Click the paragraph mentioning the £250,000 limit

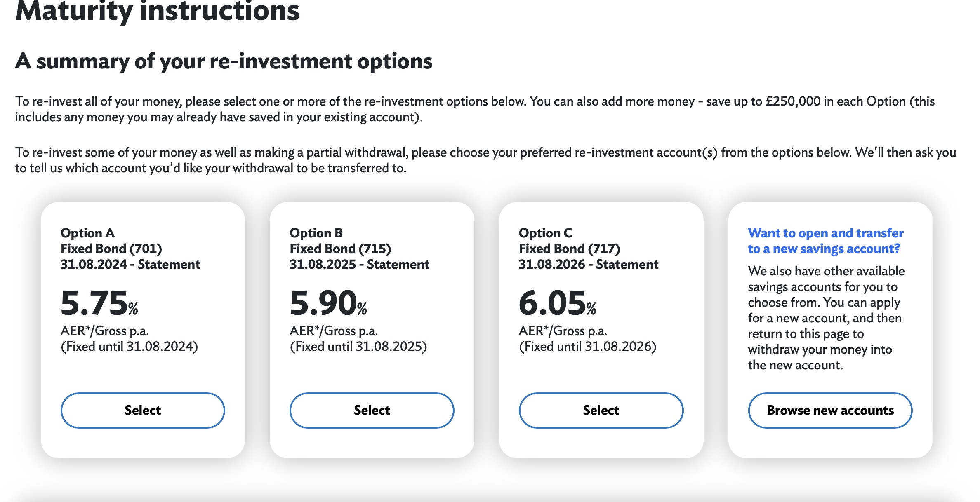pyautogui.click(x=474, y=109)
